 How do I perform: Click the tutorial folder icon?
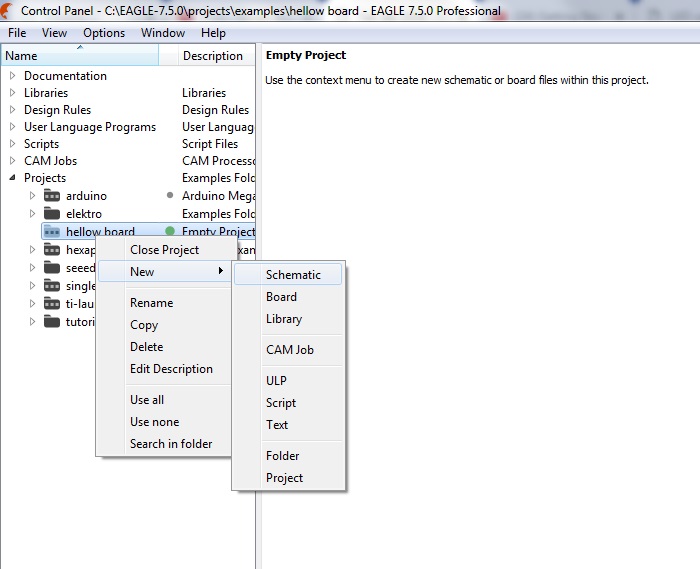pos(52,321)
